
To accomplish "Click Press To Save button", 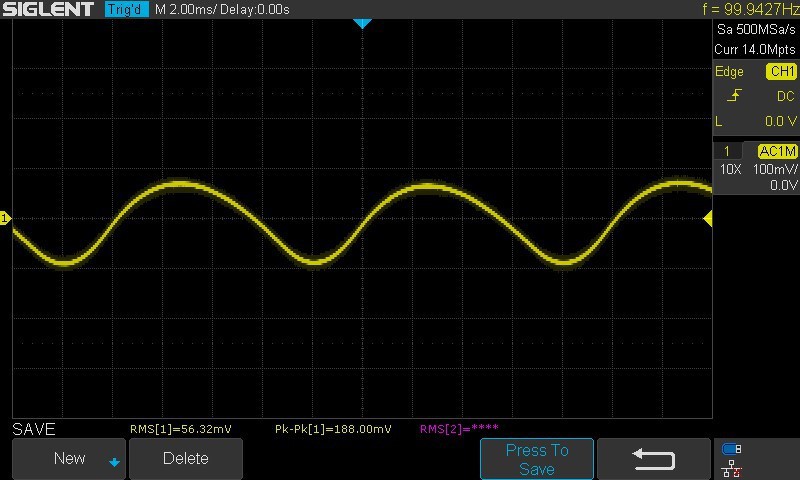I will point(537,459).
